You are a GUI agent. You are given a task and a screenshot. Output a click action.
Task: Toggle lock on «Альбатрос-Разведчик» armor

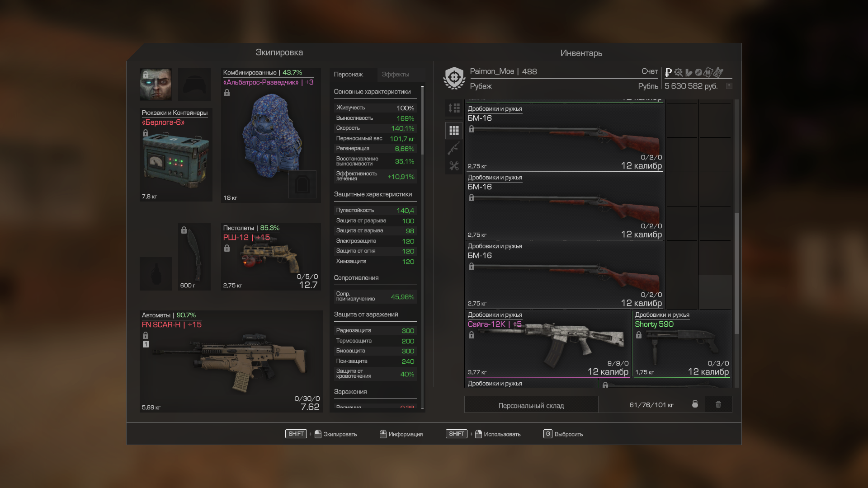click(227, 93)
